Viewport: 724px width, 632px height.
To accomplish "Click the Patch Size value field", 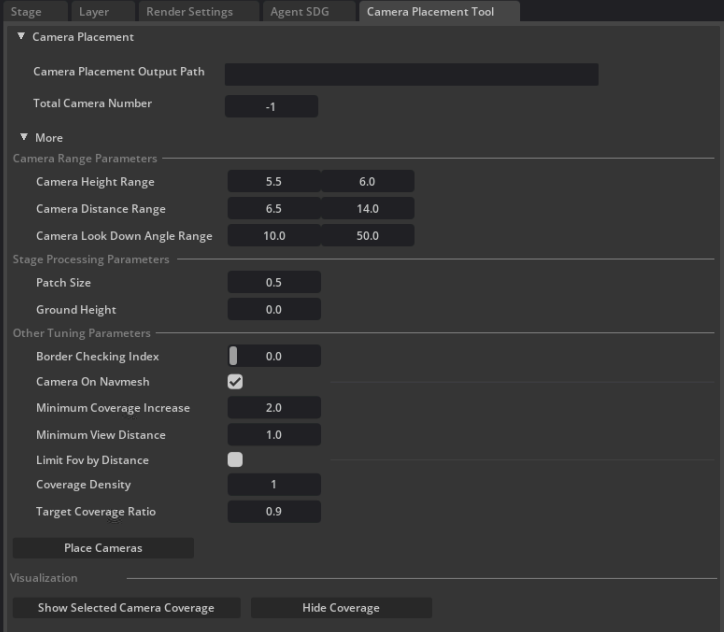I will pyautogui.click(x=274, y=283).
